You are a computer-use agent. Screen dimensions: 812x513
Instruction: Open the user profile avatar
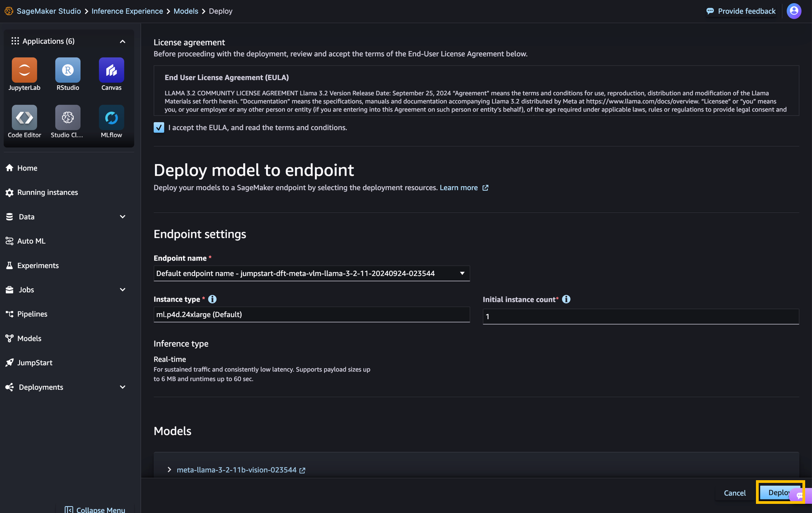[x=794, y=11]
